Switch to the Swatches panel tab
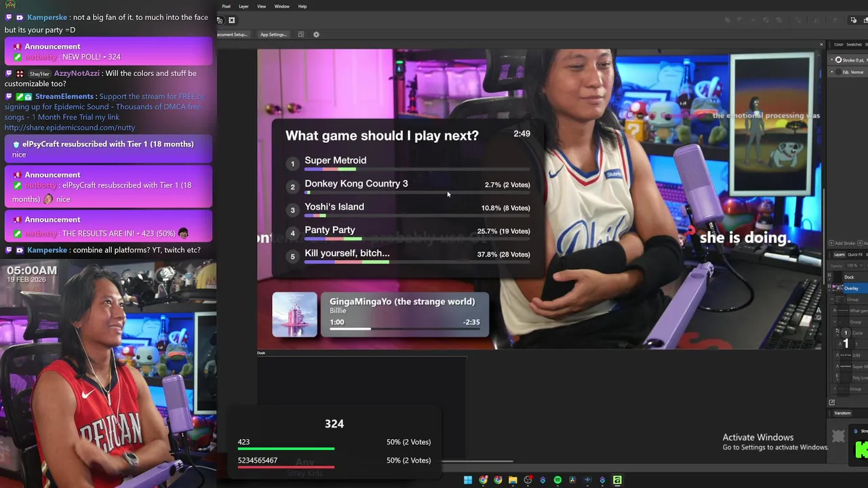Screen dimensions: 868x488 [854, 45]
